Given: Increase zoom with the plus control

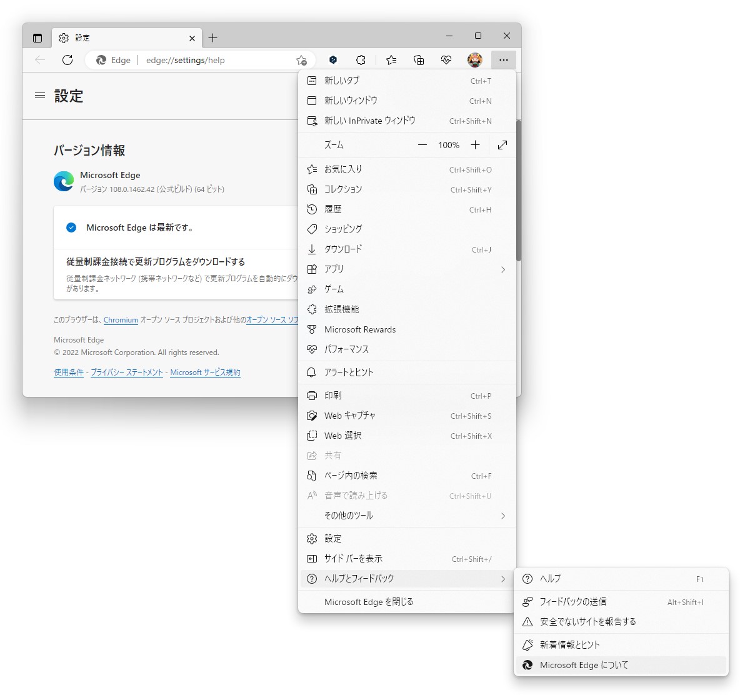Looking at the screenshot, I should point(476,144).
